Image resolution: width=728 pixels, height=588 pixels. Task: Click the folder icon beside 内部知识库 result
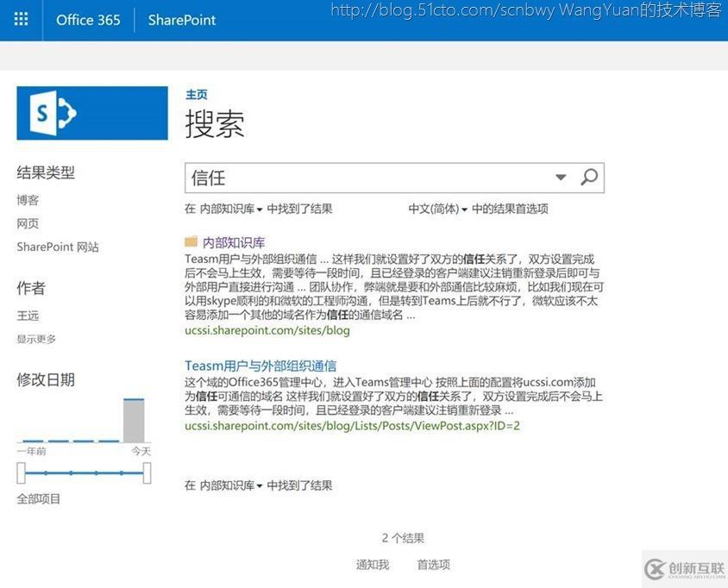coord(191,241)
